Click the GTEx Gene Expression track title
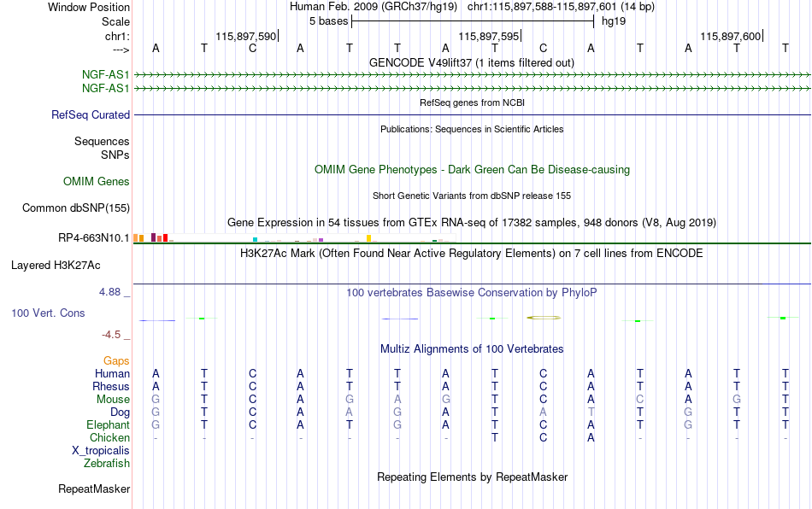Image resolution: width=812 pixels, height=509 pixels. click(472, 222)
